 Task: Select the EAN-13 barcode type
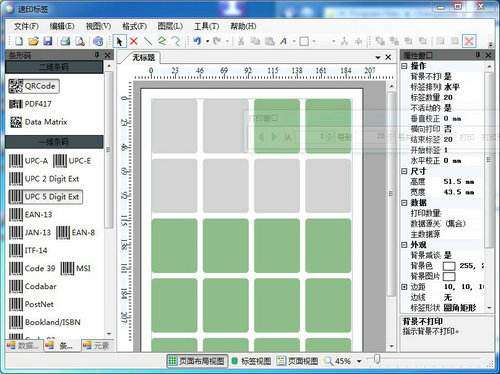click(x=30, y=214)
